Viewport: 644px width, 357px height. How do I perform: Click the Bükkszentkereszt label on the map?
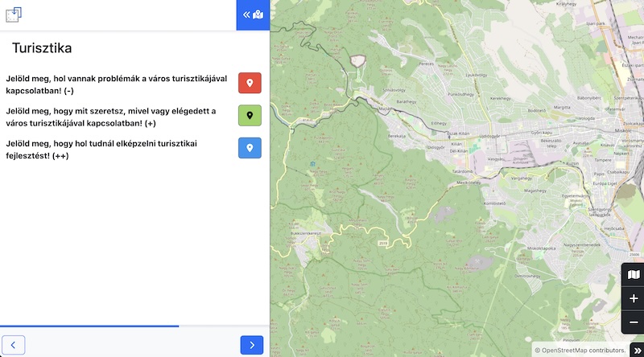pyautogui.click(x=306, y=233)
